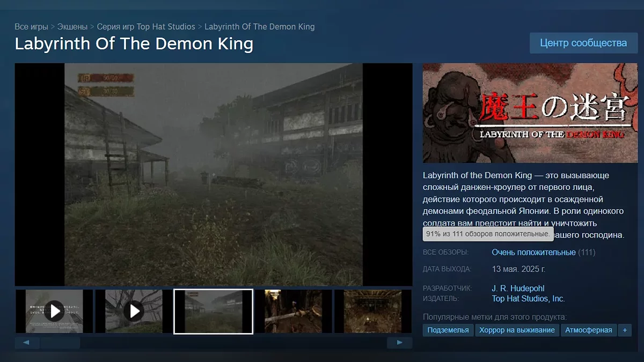Click the game header capsule image

[x=530, y=113]
